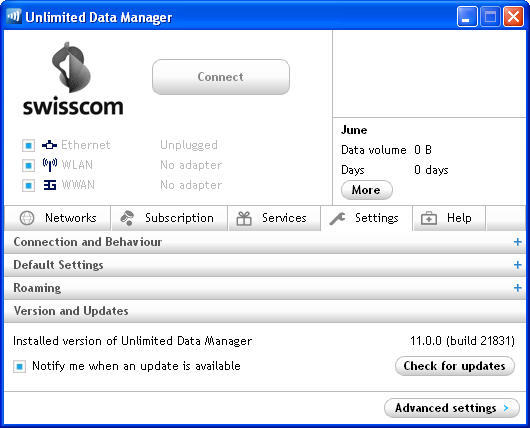The height and width of the screenshot is (428, 530).
Task: Click the wrench icon on Settings tab
Action: point(337,218)
